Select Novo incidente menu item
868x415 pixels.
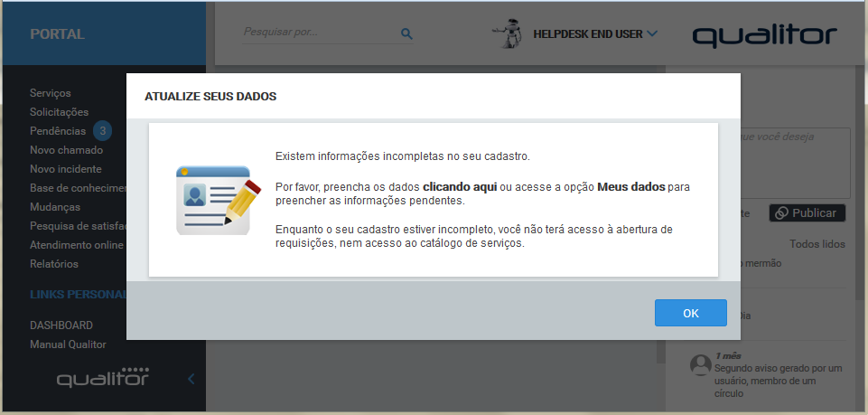pos(65,169)
